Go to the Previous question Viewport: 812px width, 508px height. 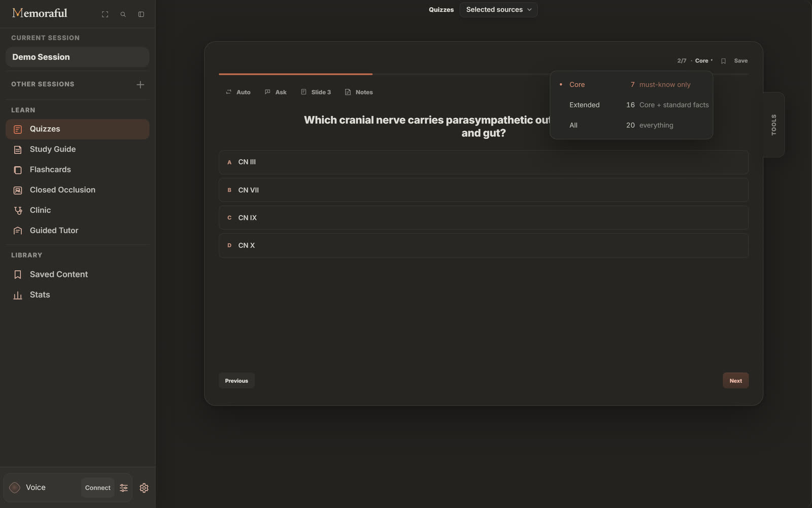point(236,380)
